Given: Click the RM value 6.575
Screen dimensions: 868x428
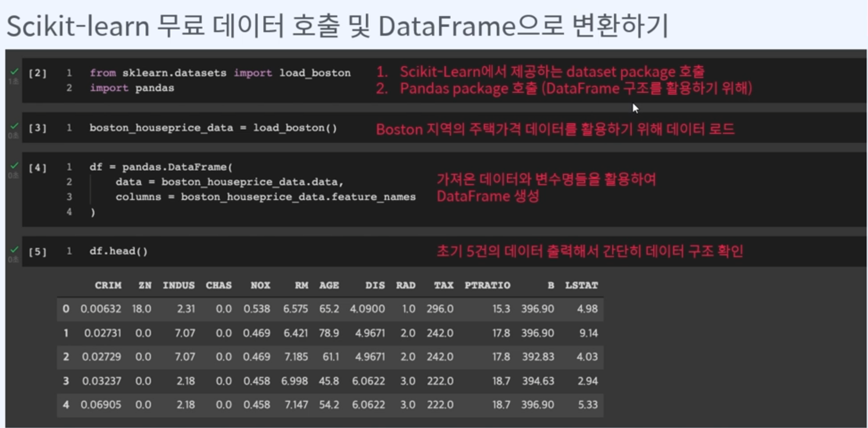Looking at the screenshot, I should click(296, 309).
